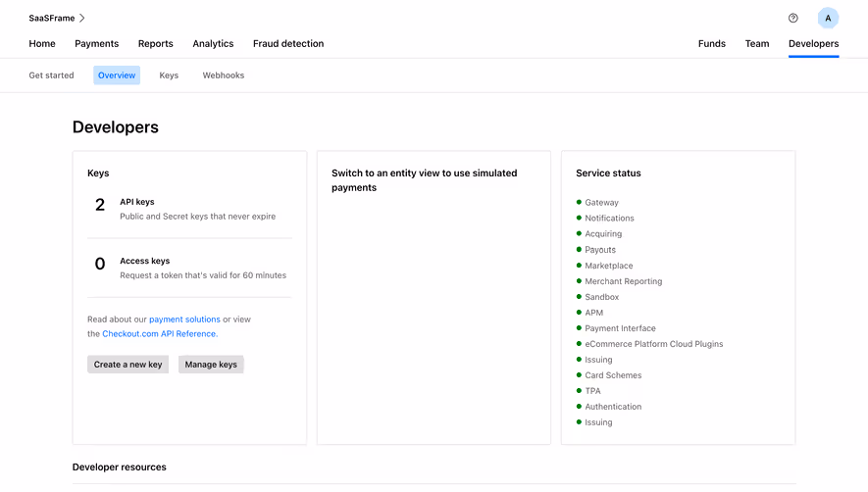Image resolution: width=868 pixels, height=492 pixels.
Task: Open the help question mark icon
Action: click(x=792, y=19)
